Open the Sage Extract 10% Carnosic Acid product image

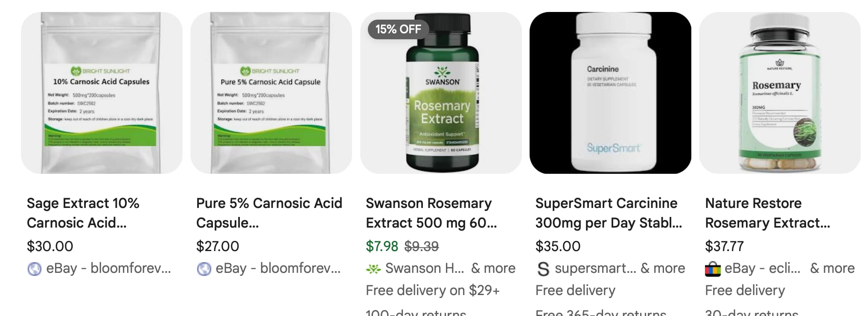tap(102, 93)
